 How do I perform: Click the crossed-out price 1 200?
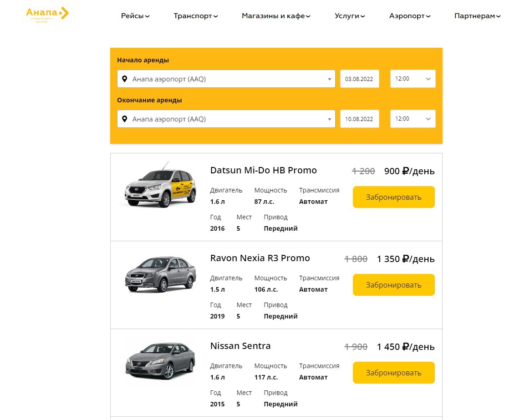363,171
